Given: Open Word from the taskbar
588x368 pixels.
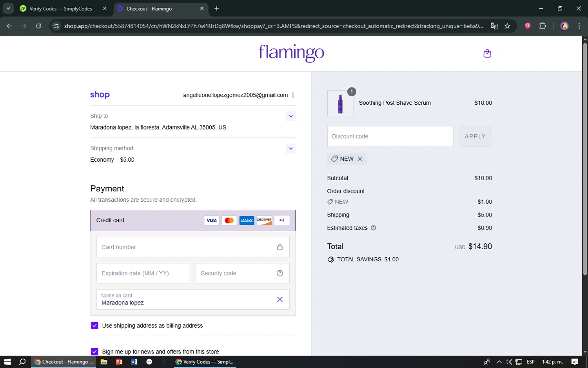Looking at the screenshot, I should pos(134,362).
